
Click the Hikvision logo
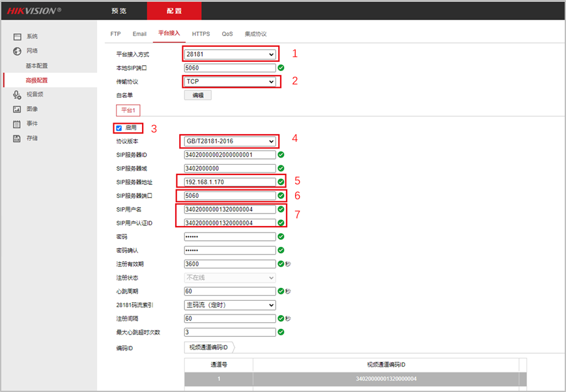click(34, 11)
